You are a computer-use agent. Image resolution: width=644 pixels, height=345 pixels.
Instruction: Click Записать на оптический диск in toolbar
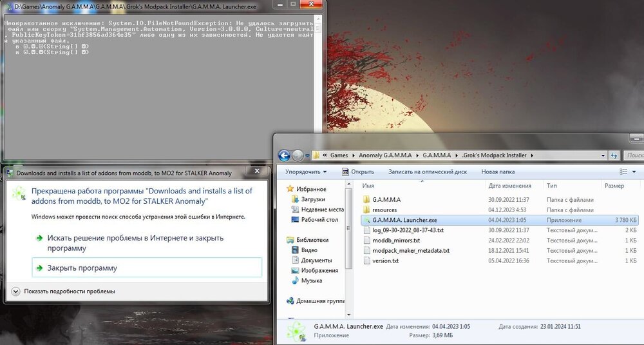pyautogui.click(x=427, y=172)
